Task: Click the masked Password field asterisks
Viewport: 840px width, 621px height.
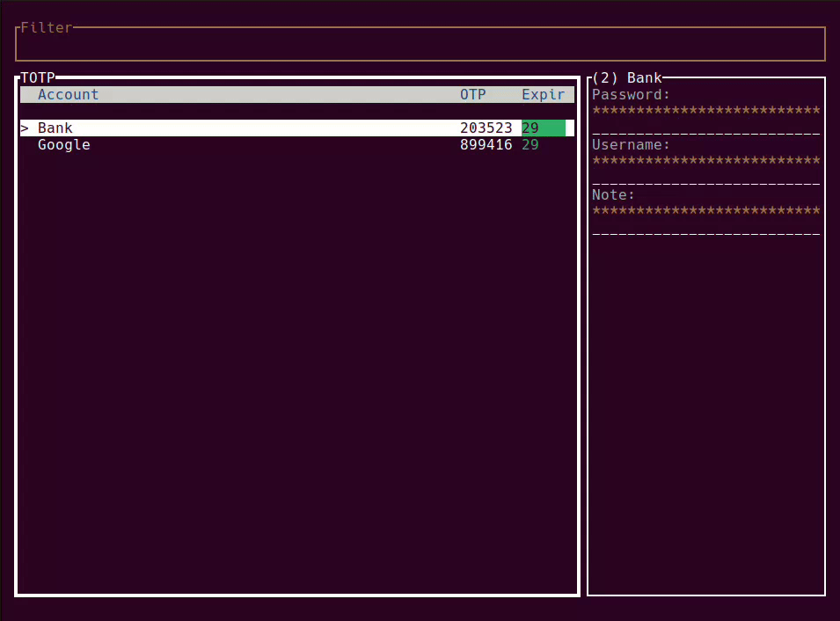Action: coord(706,111)
